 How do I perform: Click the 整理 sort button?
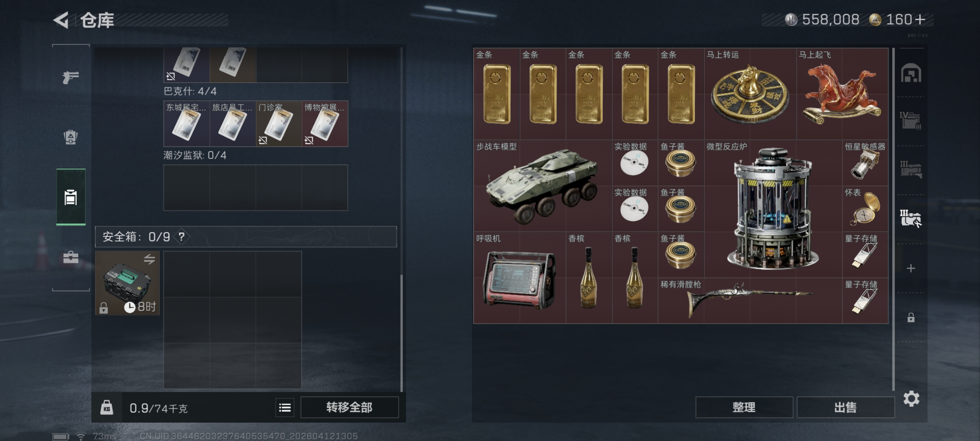[744, 408]
